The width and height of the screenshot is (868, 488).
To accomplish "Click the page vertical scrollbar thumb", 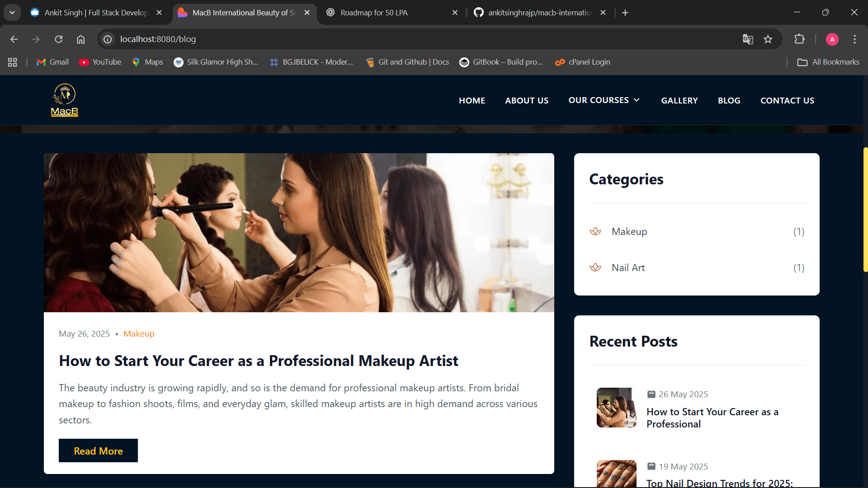I will (x=865, y=209).
